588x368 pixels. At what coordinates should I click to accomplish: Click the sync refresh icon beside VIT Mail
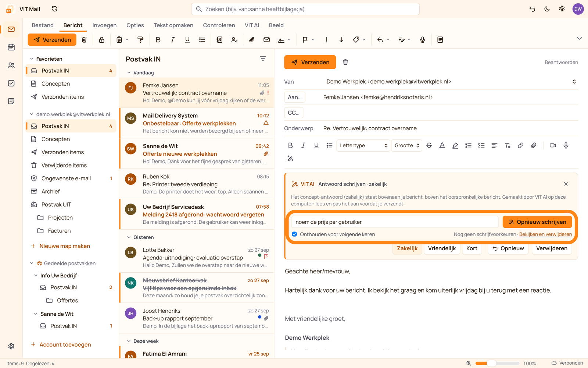coord(55,9)
